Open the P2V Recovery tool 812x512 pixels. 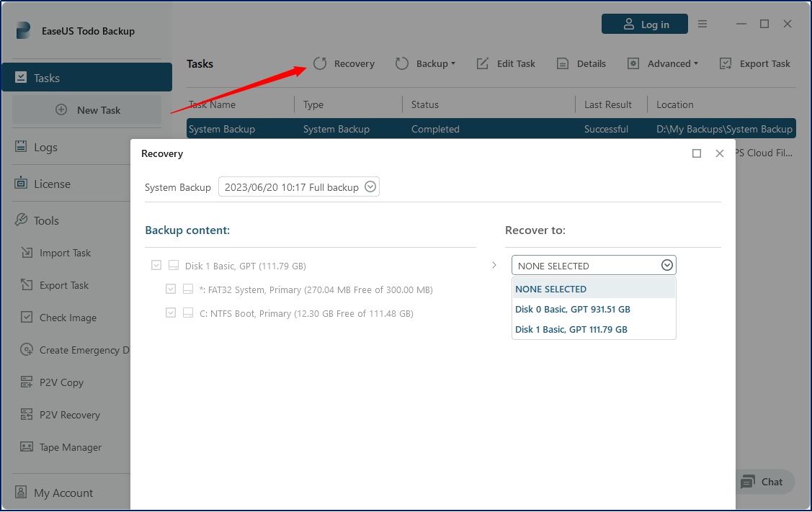pyautogui.click(x=60, y=415)
